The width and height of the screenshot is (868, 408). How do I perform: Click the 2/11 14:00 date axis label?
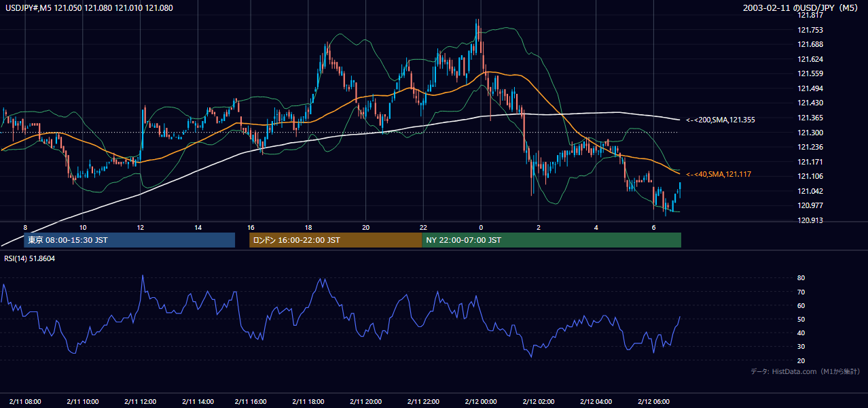(198, 402)
